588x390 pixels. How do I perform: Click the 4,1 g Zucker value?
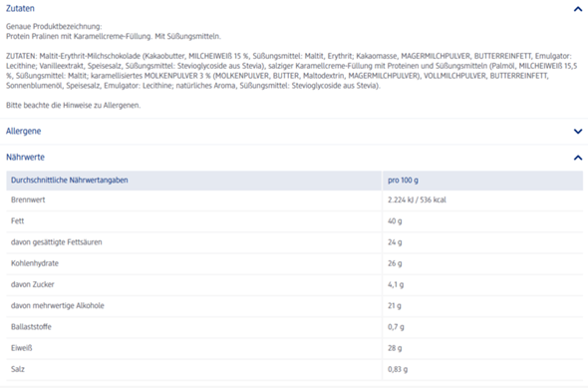pos(396,284)
